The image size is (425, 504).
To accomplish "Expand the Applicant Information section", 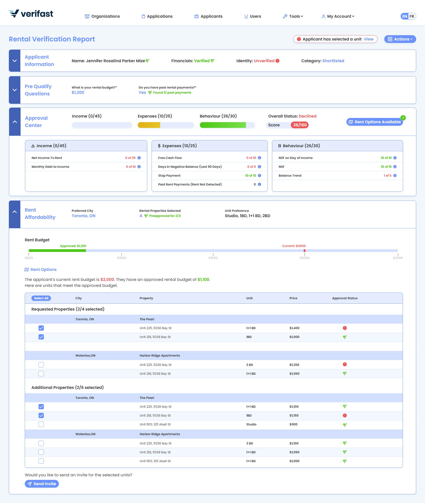I will coord(15,61).
